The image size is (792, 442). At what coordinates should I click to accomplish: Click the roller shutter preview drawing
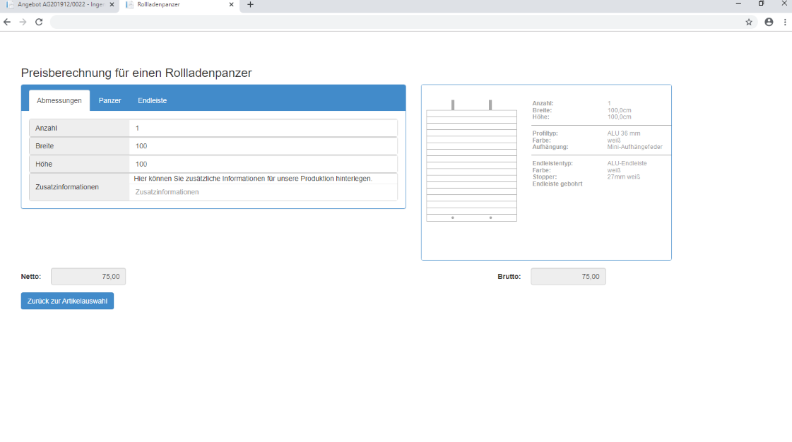[x=471, y=161]
